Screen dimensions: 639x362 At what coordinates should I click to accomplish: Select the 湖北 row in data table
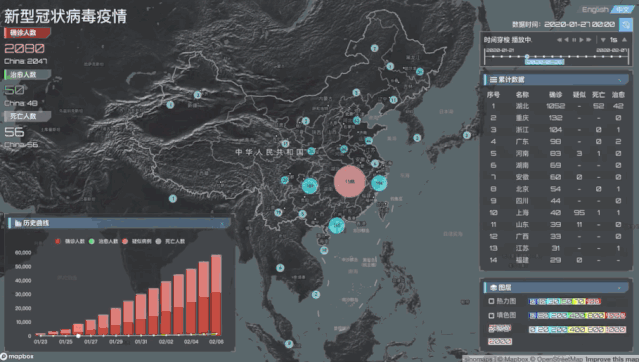point(556,106)
